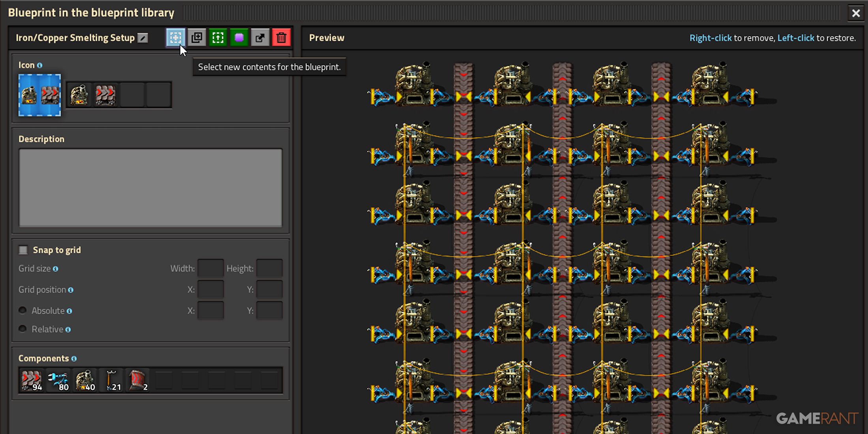Click the circle/dot icon in blueprint toolbar
This screenshot has width=868, height=434.
click(239, 37)
